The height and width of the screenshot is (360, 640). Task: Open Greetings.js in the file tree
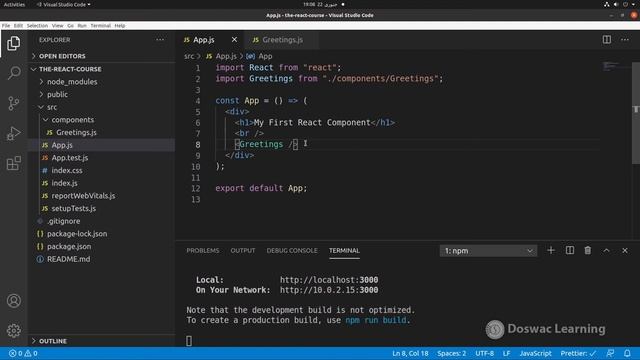click(76, 132)
